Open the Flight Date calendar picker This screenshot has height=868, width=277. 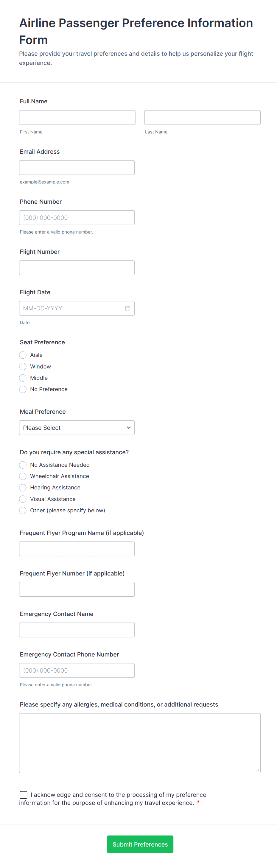tap(127, 308)
